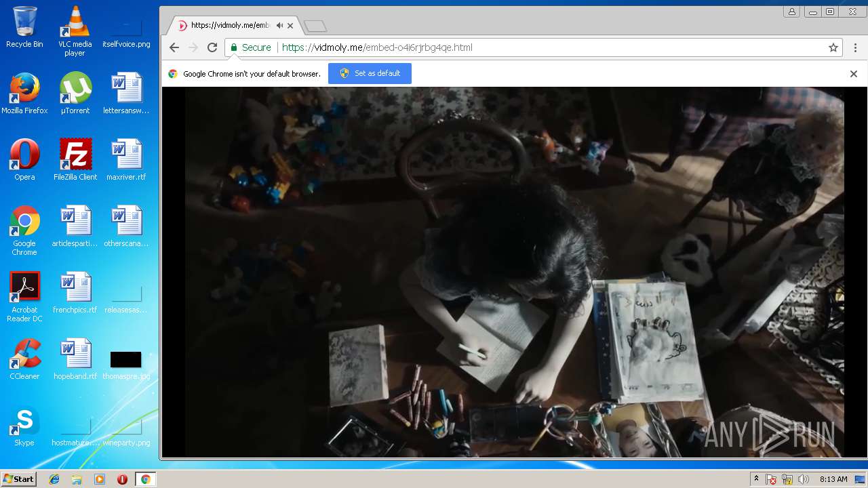Select the articlesparti... document on desktop
Viewport: 868px width, 488px height.
75,226
